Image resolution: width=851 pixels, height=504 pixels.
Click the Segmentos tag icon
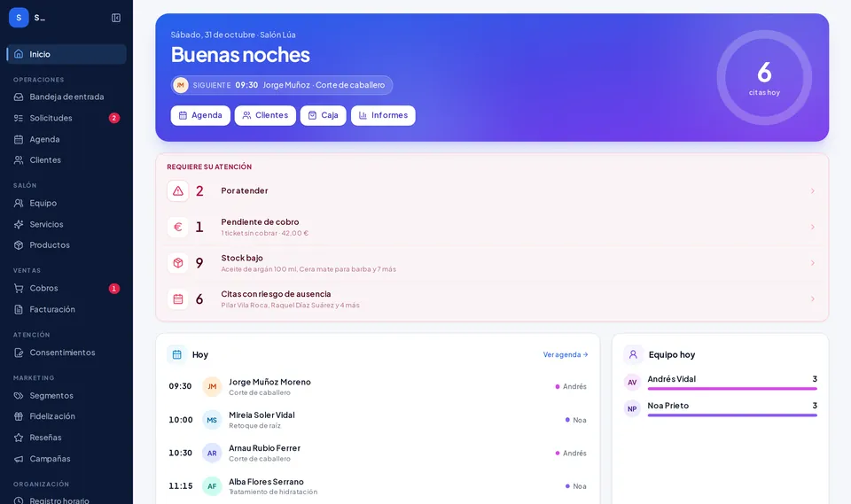pyautogui.click(x=19, y=396)
